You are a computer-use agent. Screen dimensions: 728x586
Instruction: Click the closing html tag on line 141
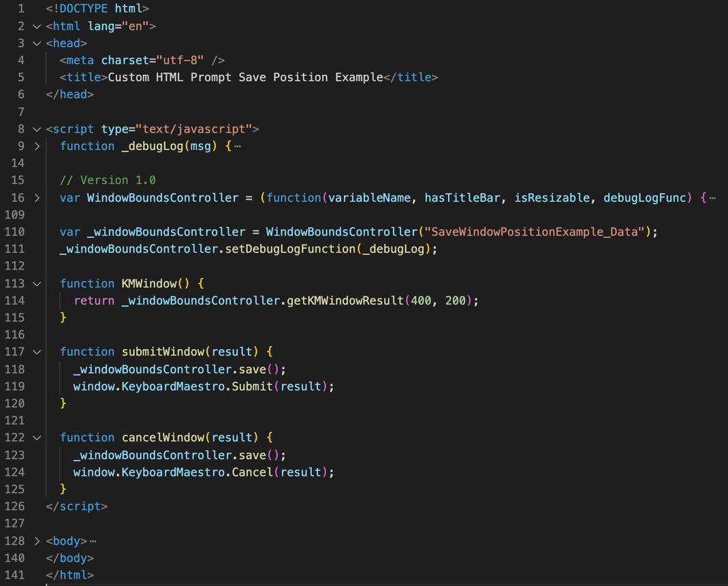point(69,575)
